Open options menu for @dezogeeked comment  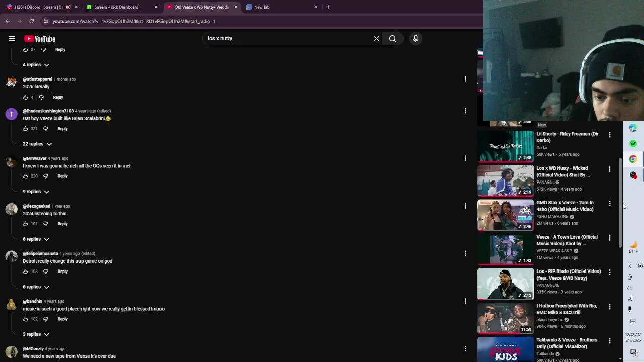click(x=465, y=206)
